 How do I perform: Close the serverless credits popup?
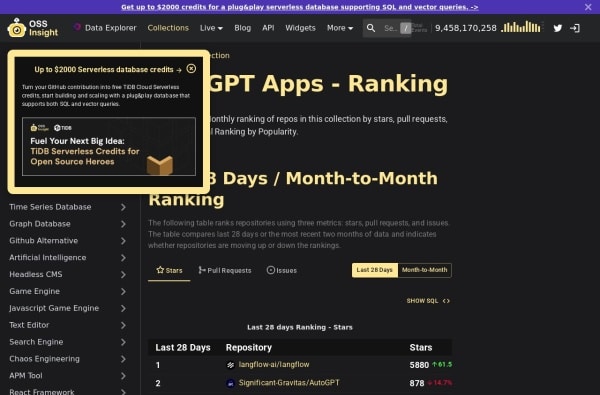191,69
